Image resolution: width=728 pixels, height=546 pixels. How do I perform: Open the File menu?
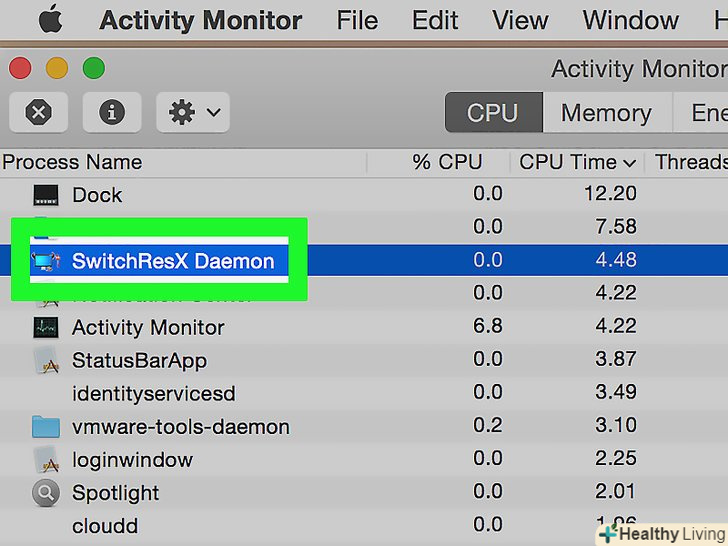tap(357, 20)
